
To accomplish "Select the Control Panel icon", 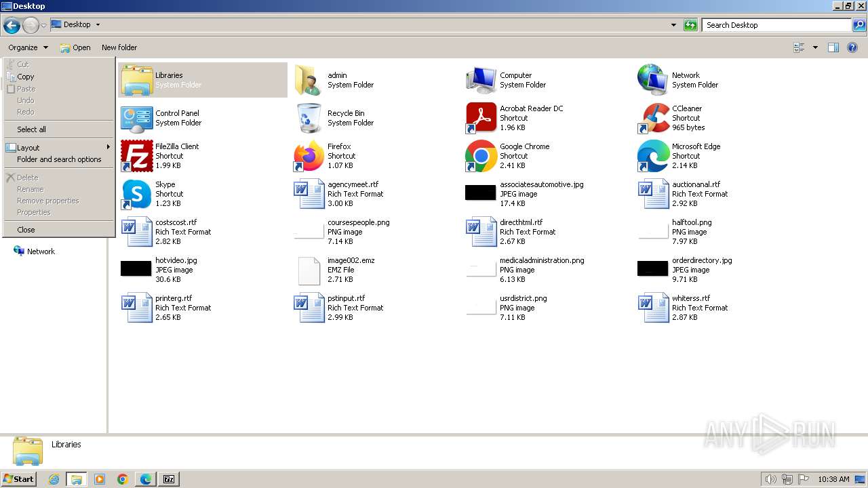I will point(137,118).
